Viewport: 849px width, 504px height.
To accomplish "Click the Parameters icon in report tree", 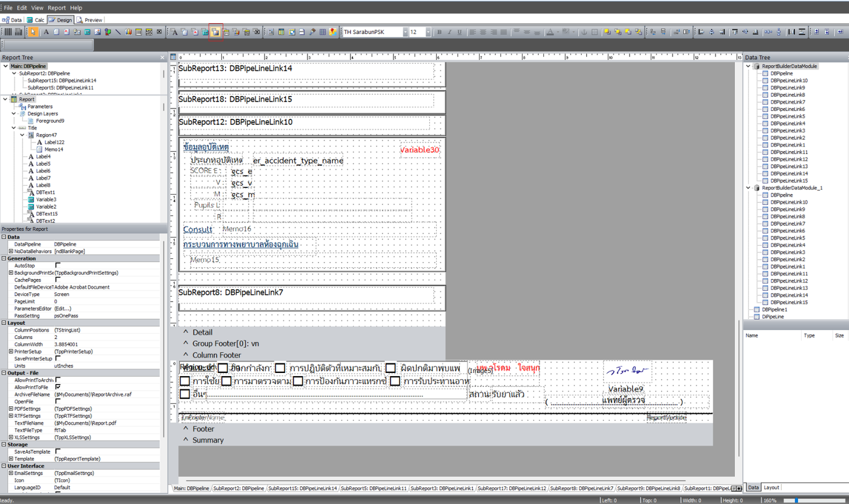I will point(22,107).
